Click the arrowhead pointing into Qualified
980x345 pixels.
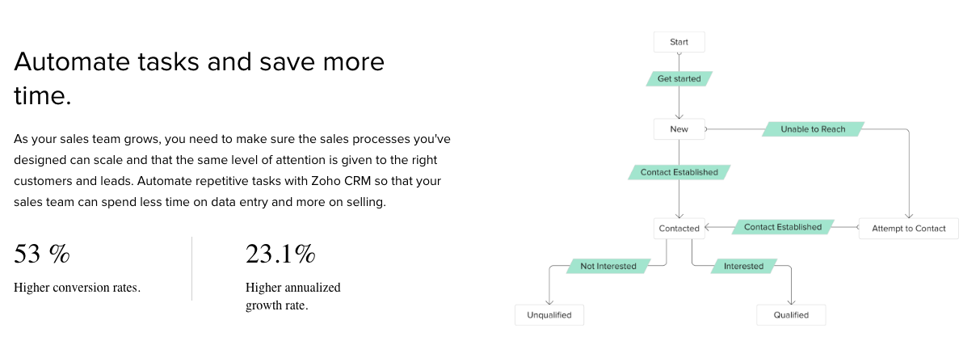(x=791, y=301)
